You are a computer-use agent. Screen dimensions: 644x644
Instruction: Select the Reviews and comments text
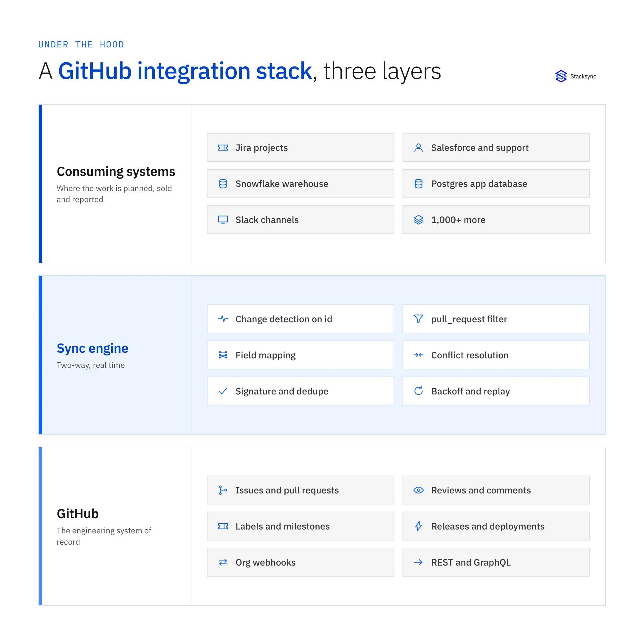481,490
